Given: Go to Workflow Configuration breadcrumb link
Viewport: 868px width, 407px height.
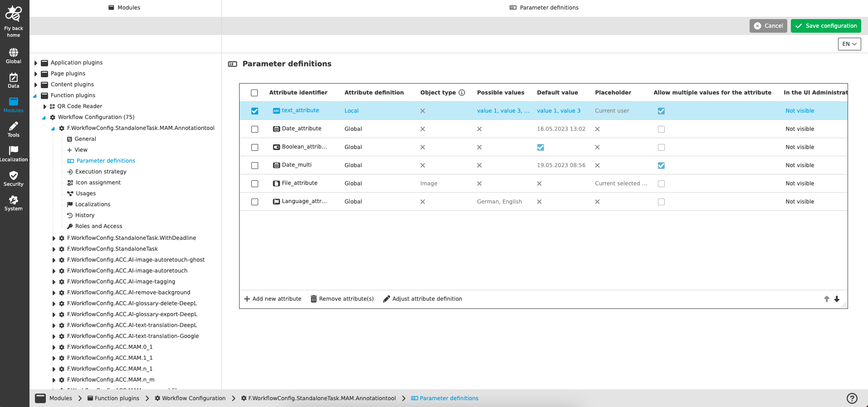Looking at the screenshot, I should coord(190,398).
